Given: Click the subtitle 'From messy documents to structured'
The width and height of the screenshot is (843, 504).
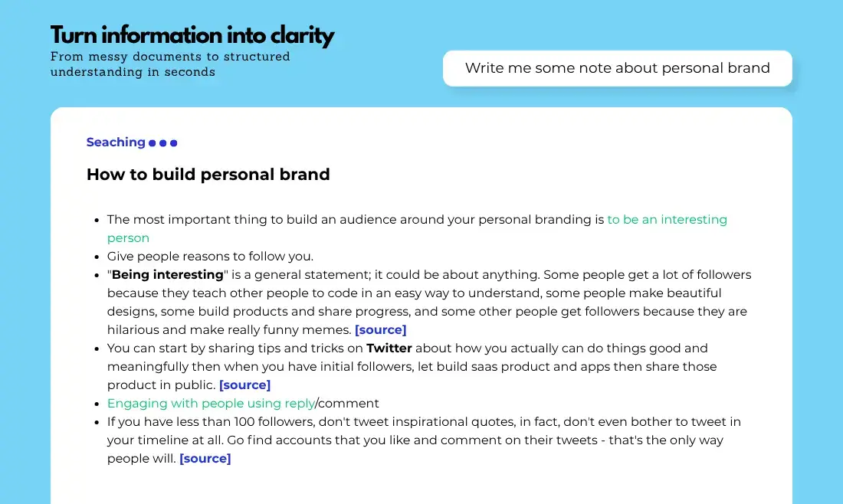Looking at the screenshot, I should 170,57.
